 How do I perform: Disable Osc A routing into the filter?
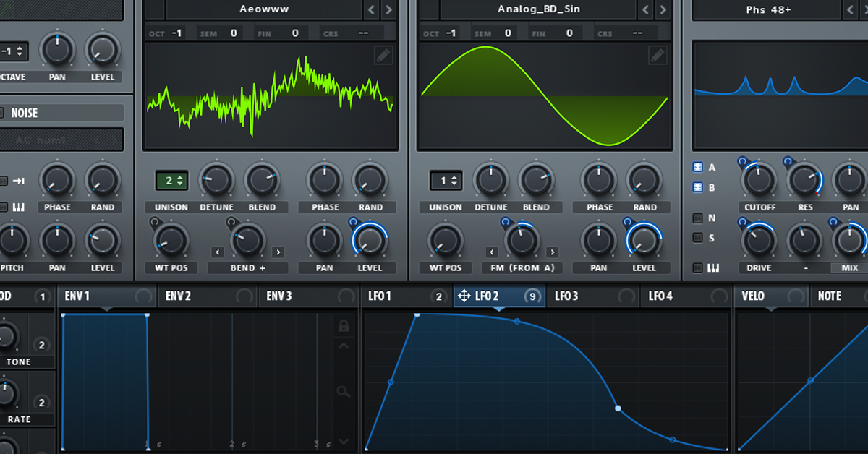pyautogui.click(x=697, y=167)
